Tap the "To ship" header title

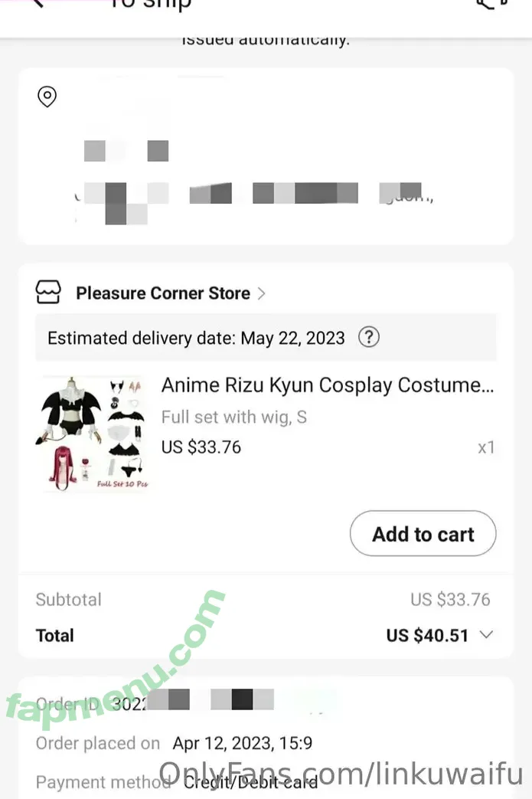(150, 5)
